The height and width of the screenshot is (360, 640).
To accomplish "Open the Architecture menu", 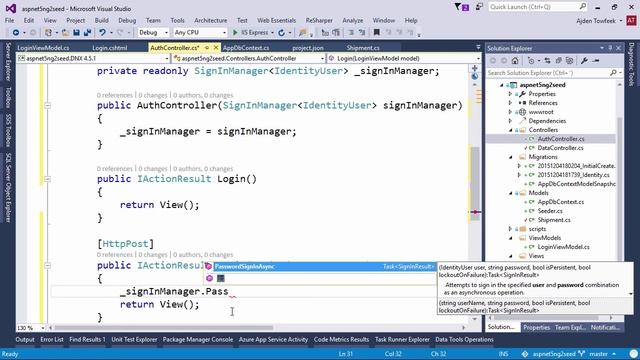I will point(211,20).
